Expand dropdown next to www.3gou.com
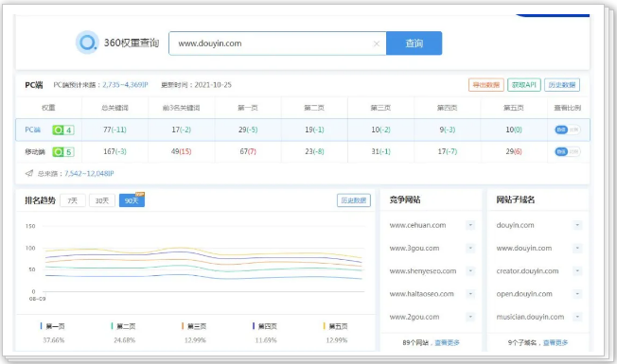The image size is (617, 364). coord(470,248)
